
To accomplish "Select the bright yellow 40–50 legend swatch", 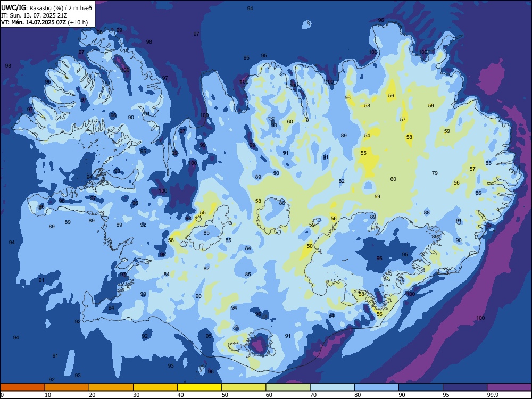I will 199,387.
